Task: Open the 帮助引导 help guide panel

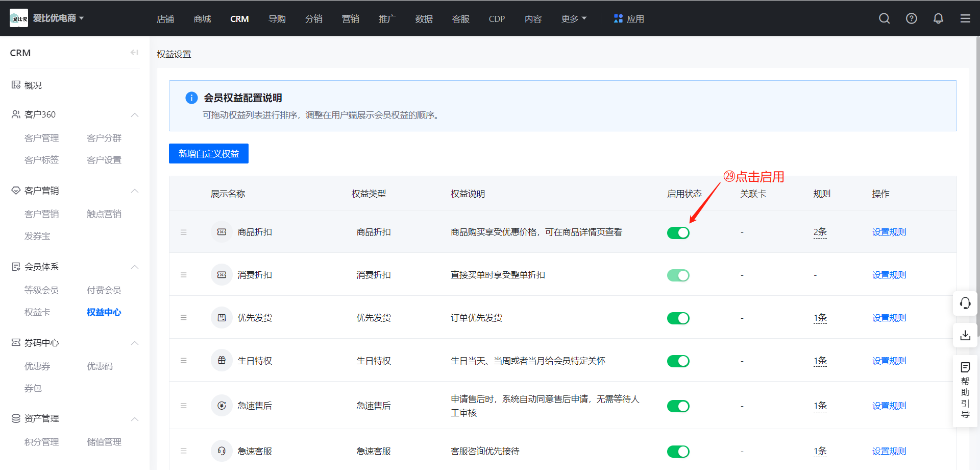Action: tap(965, 391)
